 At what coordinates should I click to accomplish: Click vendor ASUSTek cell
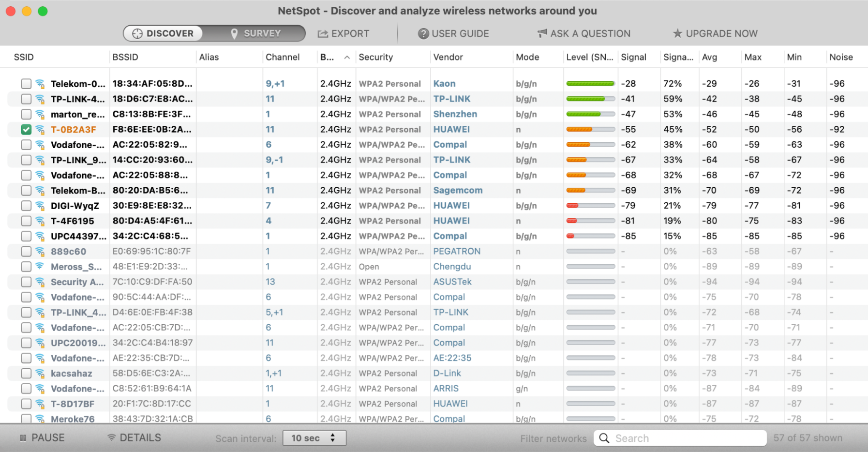pos(452,282)
